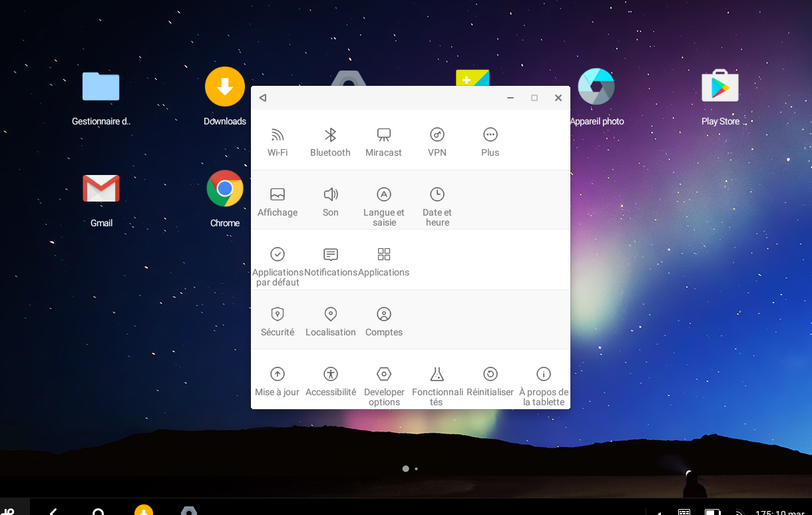The height and width of the screenshot is (515, 812).
Task: Open Sécurité settings
Action: click(278, 321)
